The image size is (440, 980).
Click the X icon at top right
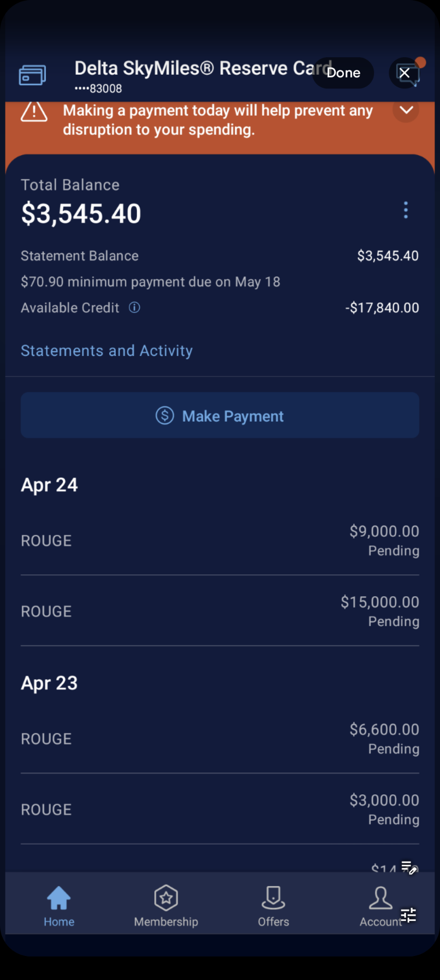click(x=405, y=73)
